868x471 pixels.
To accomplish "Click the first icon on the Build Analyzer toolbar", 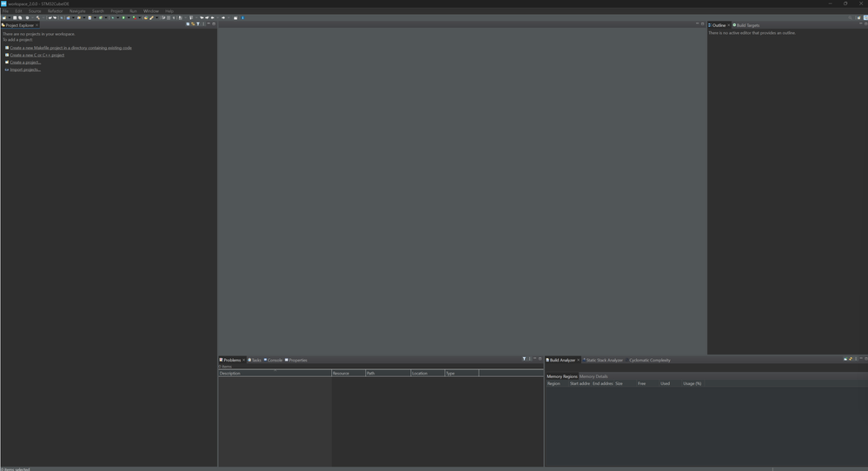I will click(845, 359).
